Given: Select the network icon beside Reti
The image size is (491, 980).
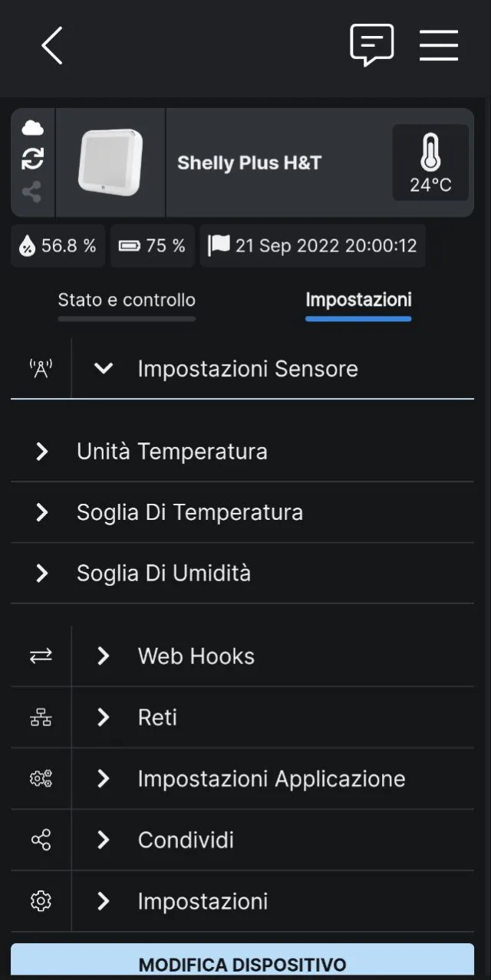Looking at the screenshot, I should 40,717.
